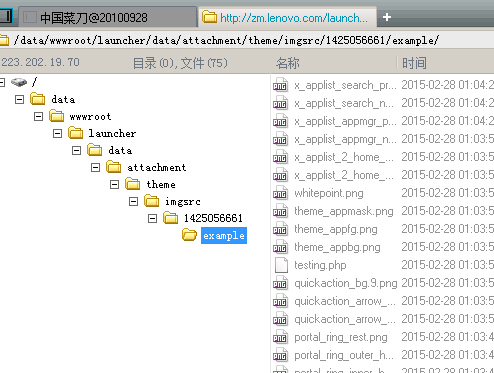Click the imgsrc folder icon
The height and width of the screenshot is (373, 494).
pyautogui.click(x=152, y=201)
